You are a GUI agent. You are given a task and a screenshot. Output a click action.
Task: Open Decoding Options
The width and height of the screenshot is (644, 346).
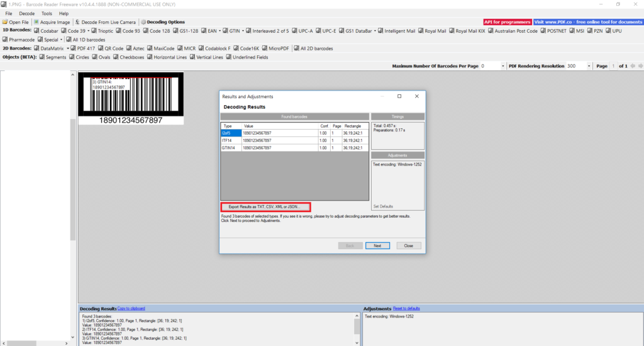click(163, 22)
